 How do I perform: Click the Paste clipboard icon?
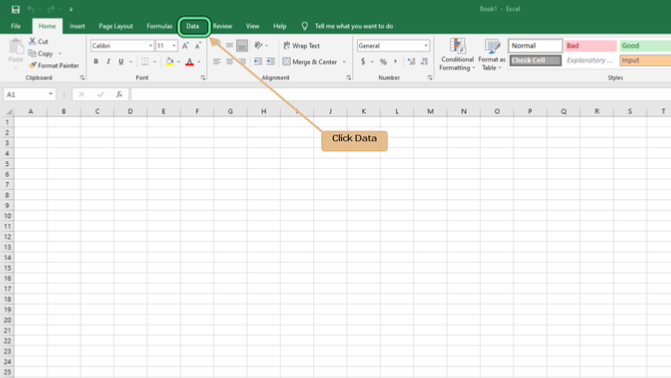click(16, 46)
